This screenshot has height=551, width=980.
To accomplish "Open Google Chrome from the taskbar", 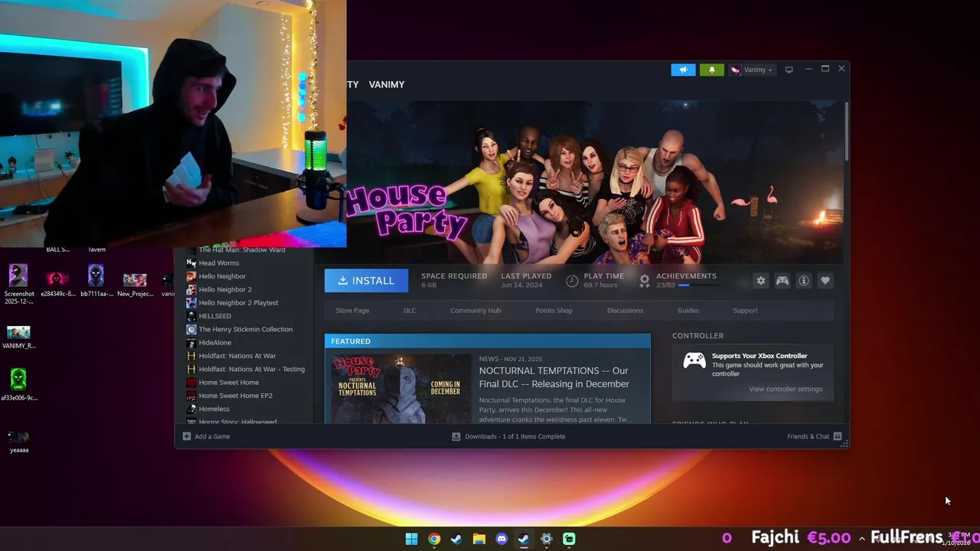I will coord(434,539).
